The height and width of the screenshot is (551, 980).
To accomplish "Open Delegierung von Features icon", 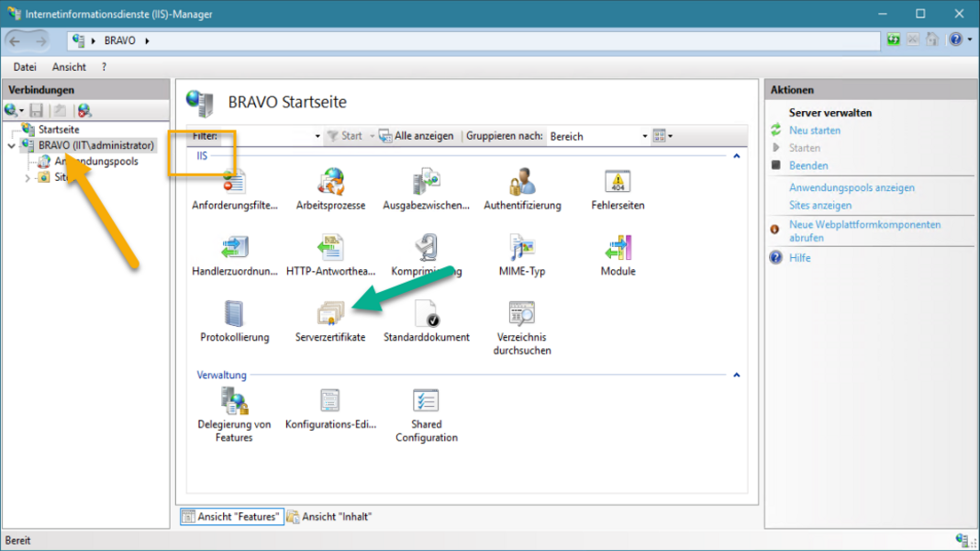I will pyautogui.click(x=234, y=402).
